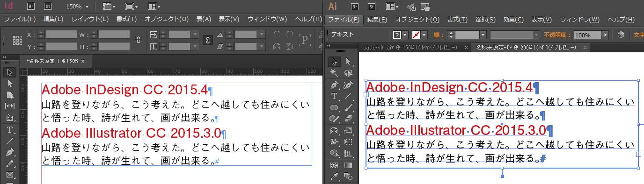Open Adobe Stock from InDesign app bar
This screenshot has height=184, width=644.
tap(48, 7)
